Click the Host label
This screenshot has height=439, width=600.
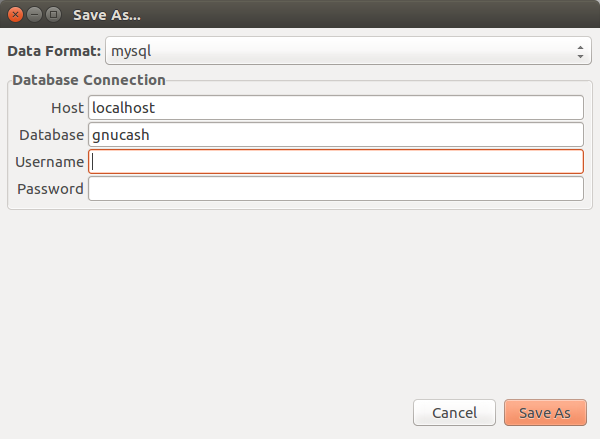[x=67, y=108]
